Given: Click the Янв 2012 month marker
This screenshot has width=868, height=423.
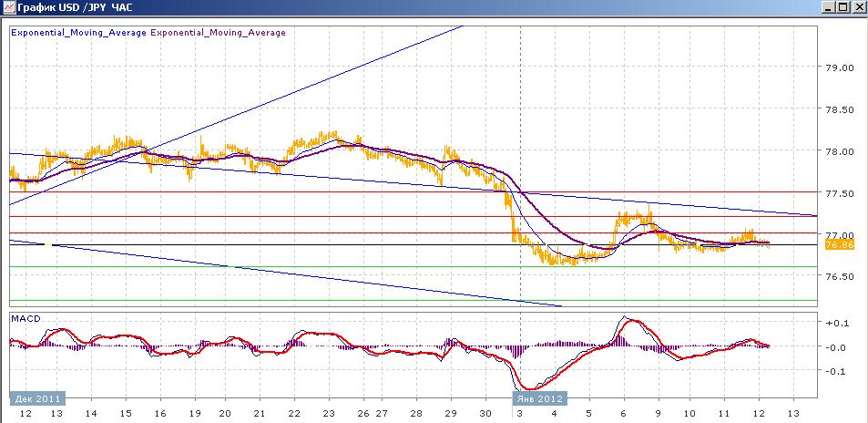Looking at the screenshot, I should pos(540,398).
